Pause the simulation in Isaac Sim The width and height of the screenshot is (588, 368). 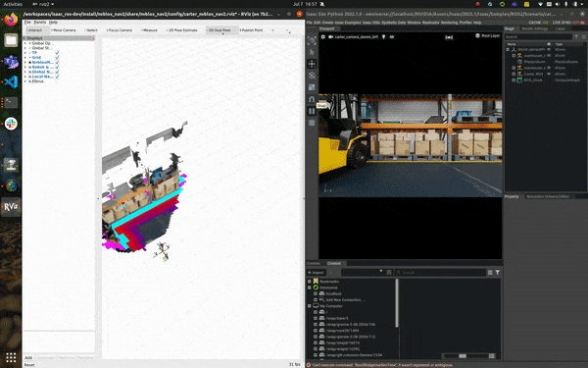coord(312,111)
